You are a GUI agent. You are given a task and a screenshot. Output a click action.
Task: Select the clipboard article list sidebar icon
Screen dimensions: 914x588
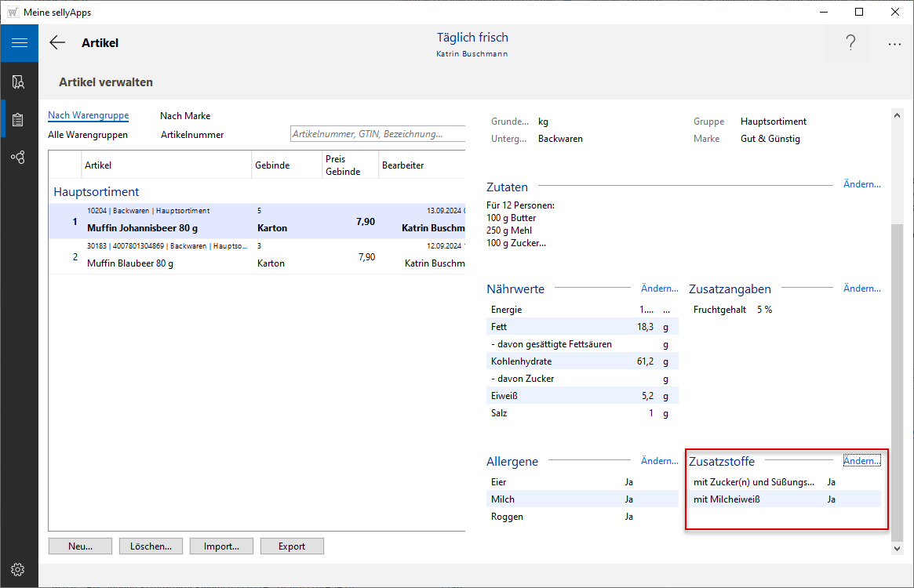point(19,119)
